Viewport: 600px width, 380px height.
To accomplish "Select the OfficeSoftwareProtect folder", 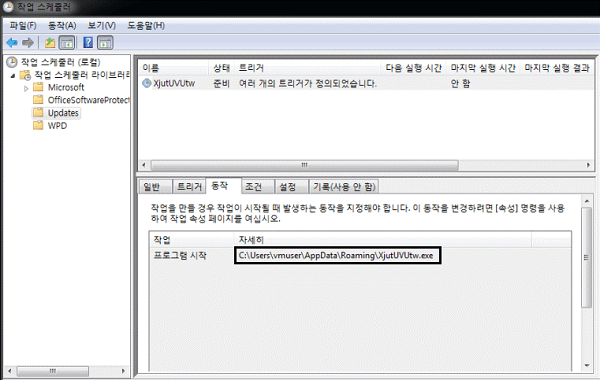I will click(81, 100).
